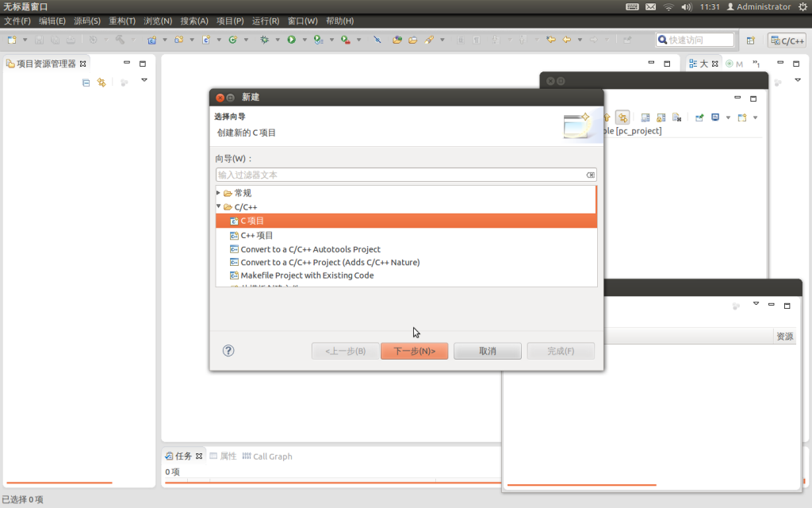Select C++ 项目 in the wizard list
The width and height of the screenshot is (812, 508).
coord(257,235)
